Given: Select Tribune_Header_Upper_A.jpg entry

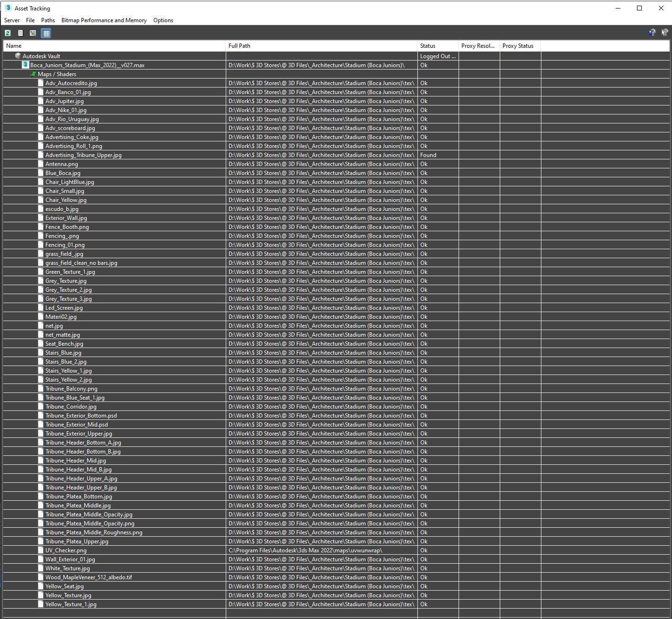Looking at the screenshot, I should pos(81,478).
